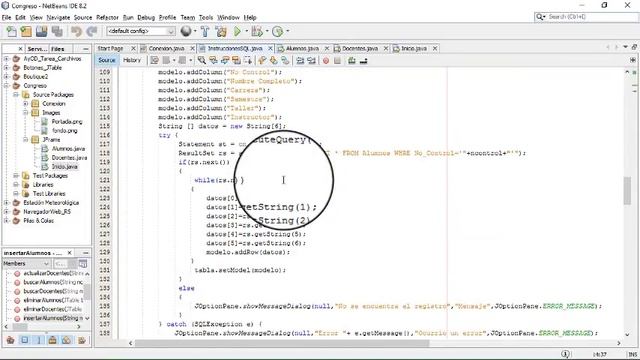640x360 pixels.
Task: Start macro recording with red circle icon
Action: coord(326,61)
